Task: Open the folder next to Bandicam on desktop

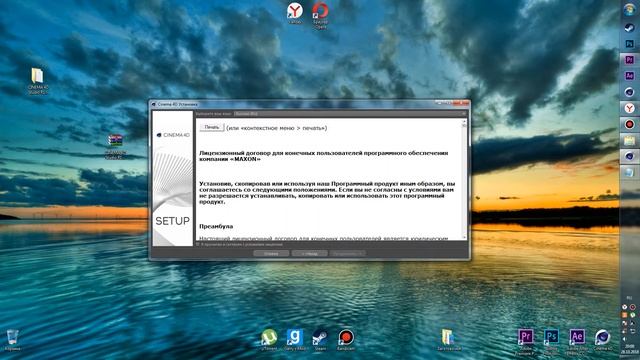Action: [x=448, y=340]
